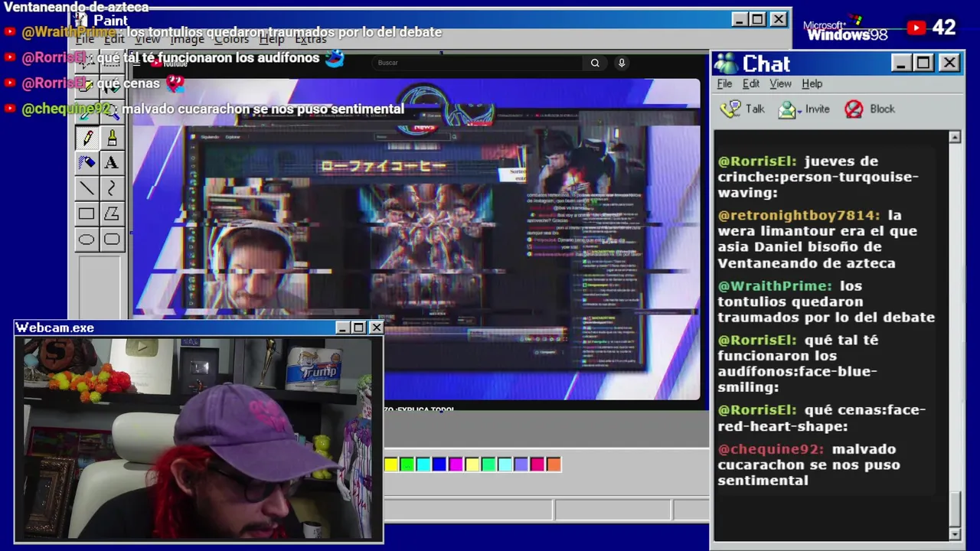
Task: Select the straight Line tool
Action: pos(87,188)
